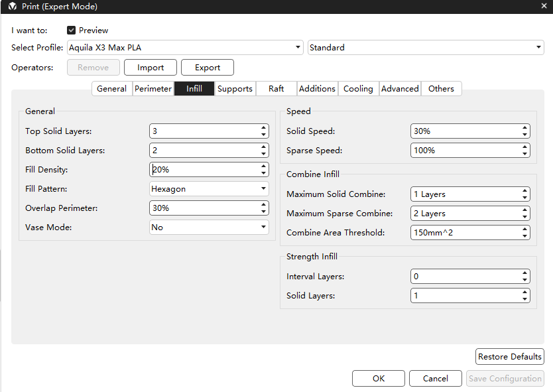Toggle the Preview checkbox
The height and width of the screenshot is (392, 553).
[72, 31]
